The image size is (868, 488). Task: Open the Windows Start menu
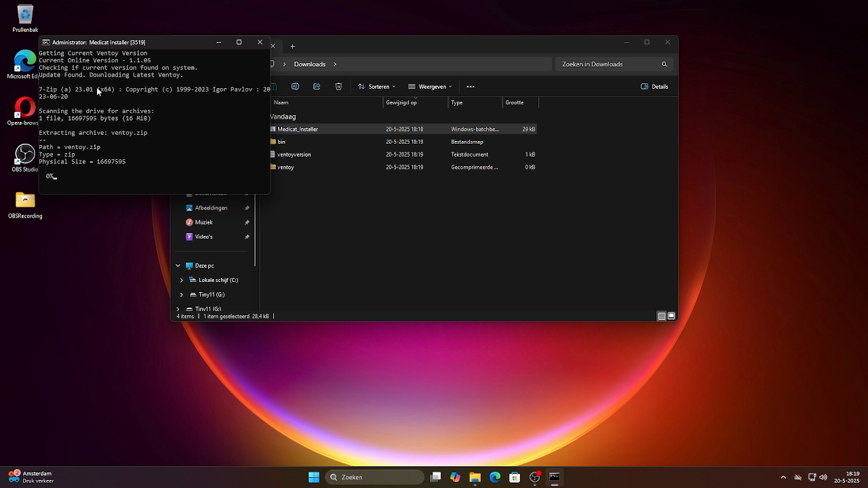(x=314, y=477)
